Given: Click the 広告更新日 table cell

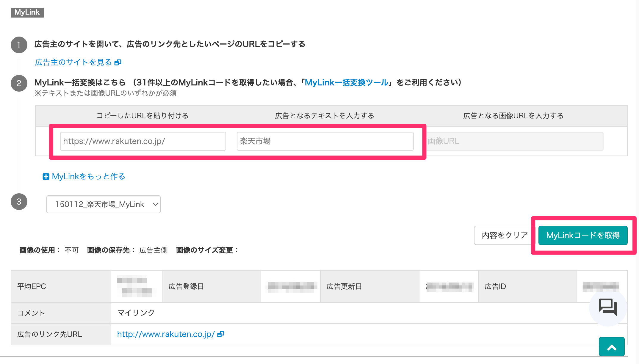Looking at the screenshot, I should coord(369,286).
